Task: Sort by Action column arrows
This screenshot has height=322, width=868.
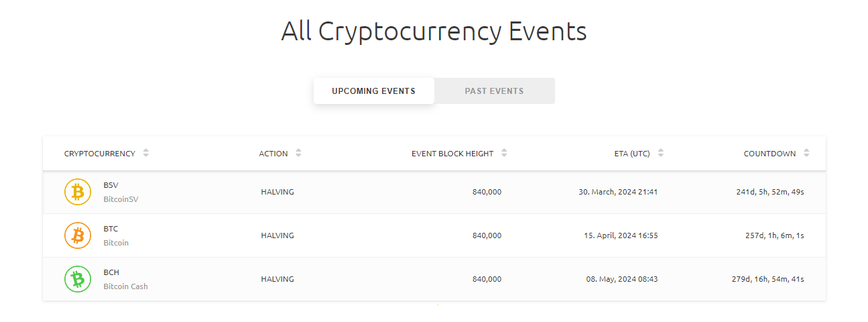Action: click(298, 153)
